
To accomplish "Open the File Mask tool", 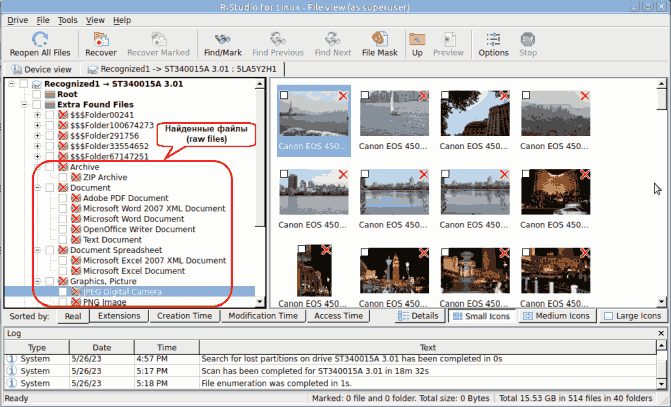I will tap(380, 39).
